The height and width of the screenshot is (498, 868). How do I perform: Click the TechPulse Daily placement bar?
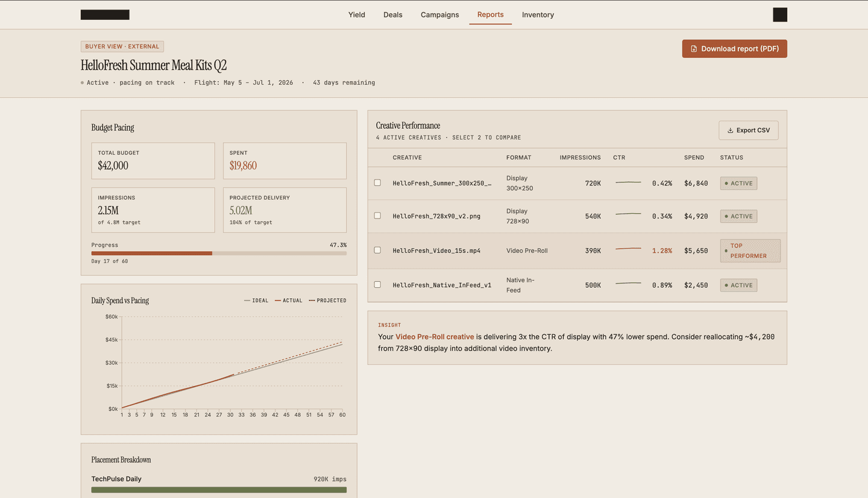click(x=219, y=490)
